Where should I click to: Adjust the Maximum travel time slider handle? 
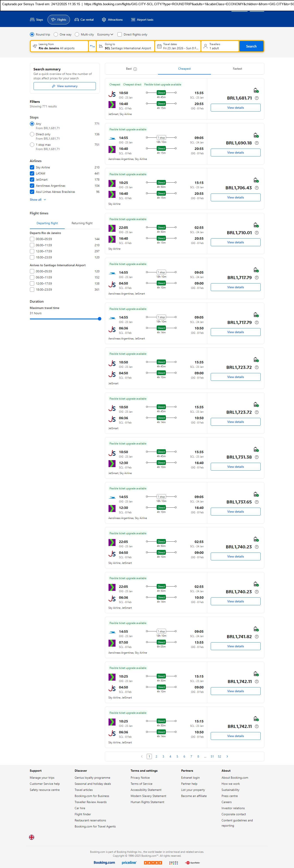(99, 319)
